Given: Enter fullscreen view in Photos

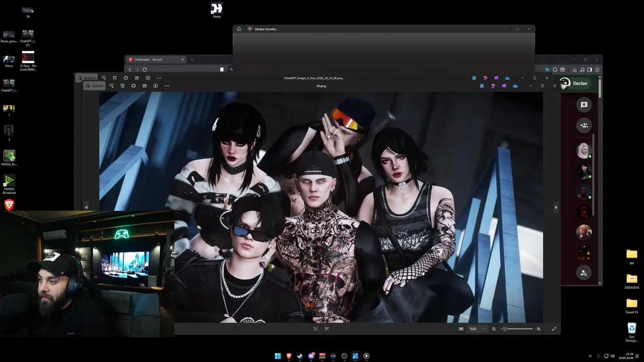Looking at the screenshot, I should [x=554, y=329].
